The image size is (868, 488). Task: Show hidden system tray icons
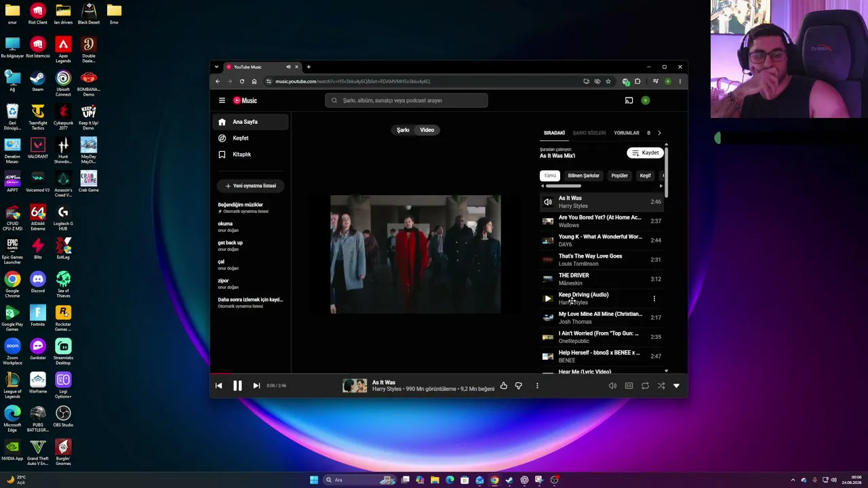coord(793,480)
